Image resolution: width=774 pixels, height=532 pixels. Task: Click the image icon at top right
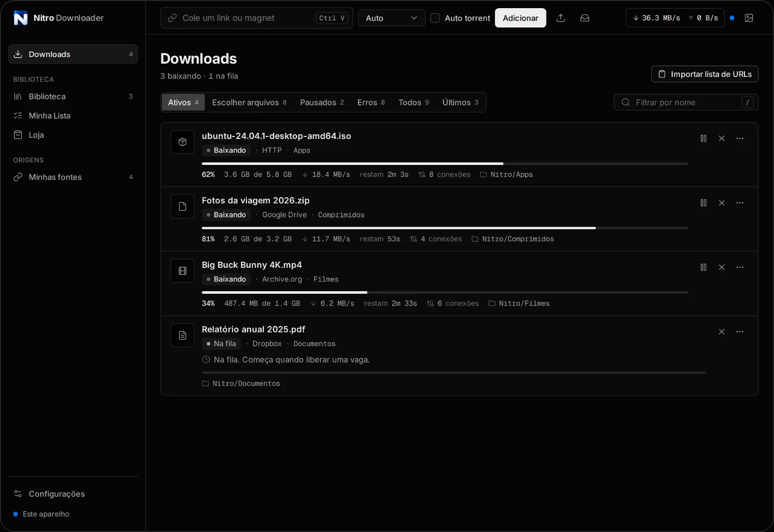pos(749,18)
